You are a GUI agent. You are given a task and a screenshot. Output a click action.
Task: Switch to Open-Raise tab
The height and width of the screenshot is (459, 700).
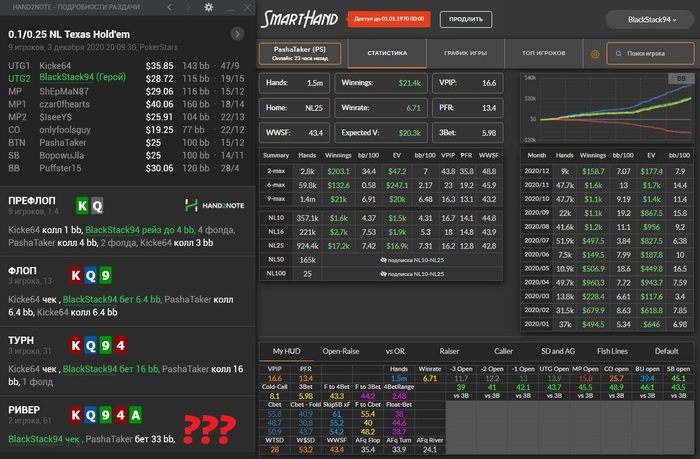341,351
